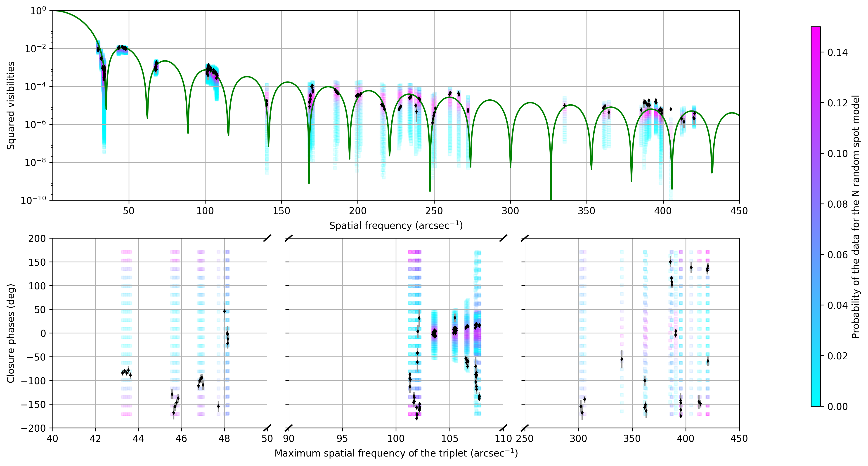
Task: Click the 'Spatial frequency (arcsec⁻¹)' axis label
Action: click(396, 225)
